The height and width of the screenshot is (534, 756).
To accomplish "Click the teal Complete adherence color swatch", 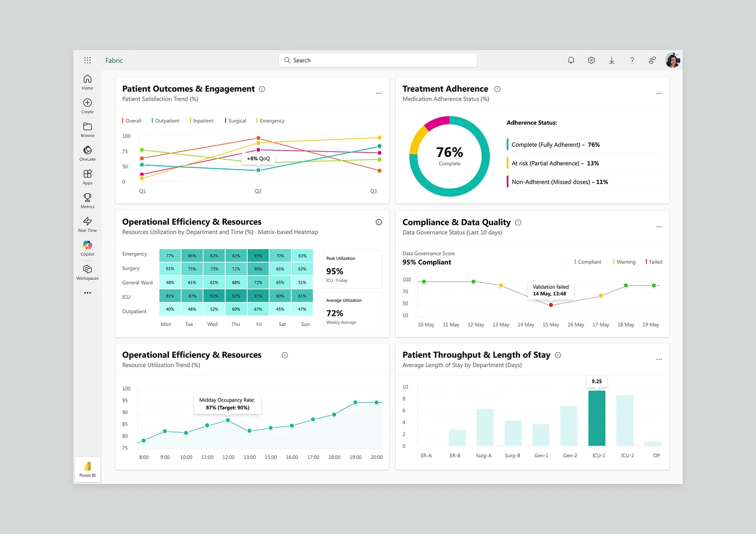I will (x=507, y=145).
